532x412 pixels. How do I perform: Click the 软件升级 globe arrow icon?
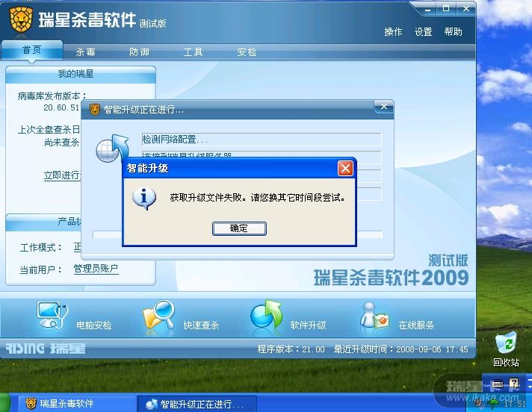pyautogui.click(x=266, y=314)
